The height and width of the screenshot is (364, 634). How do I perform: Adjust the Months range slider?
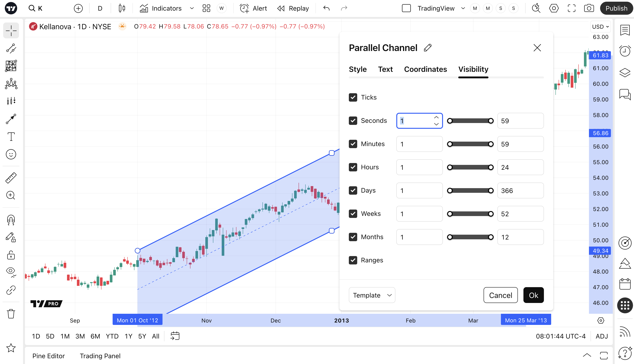pos(470,237)
